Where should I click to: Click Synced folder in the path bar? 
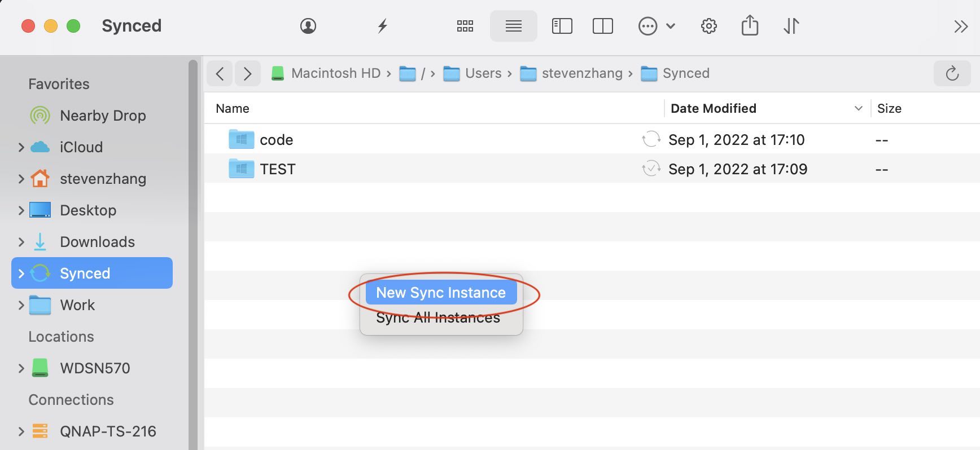pyautogui.click(x=675, y=73)
